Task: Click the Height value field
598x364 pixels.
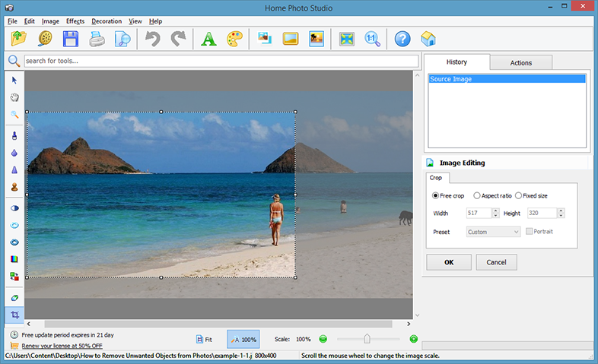Action: pos(542,213)
